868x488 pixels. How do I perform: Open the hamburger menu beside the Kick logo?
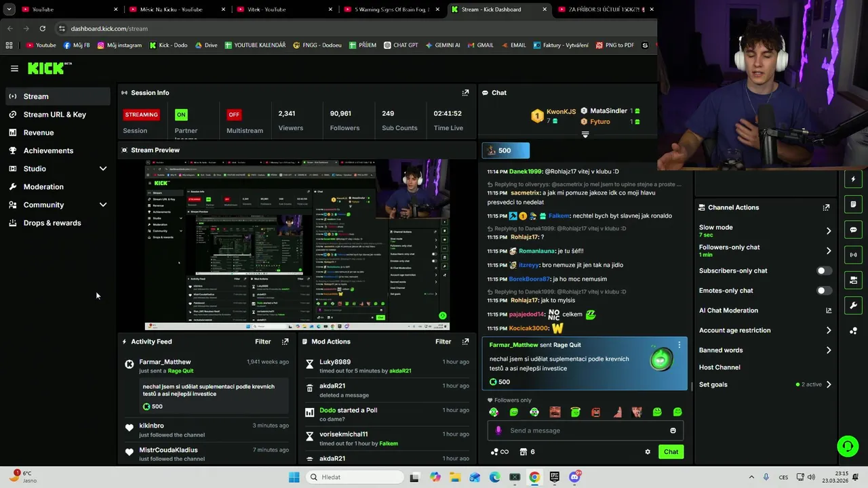point(14,68)
